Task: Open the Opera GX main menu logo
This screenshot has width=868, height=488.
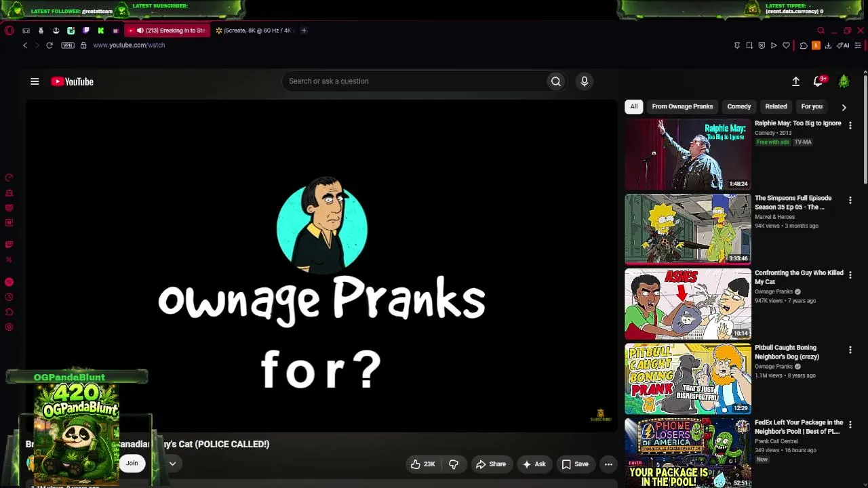Action: pos(9,30)
